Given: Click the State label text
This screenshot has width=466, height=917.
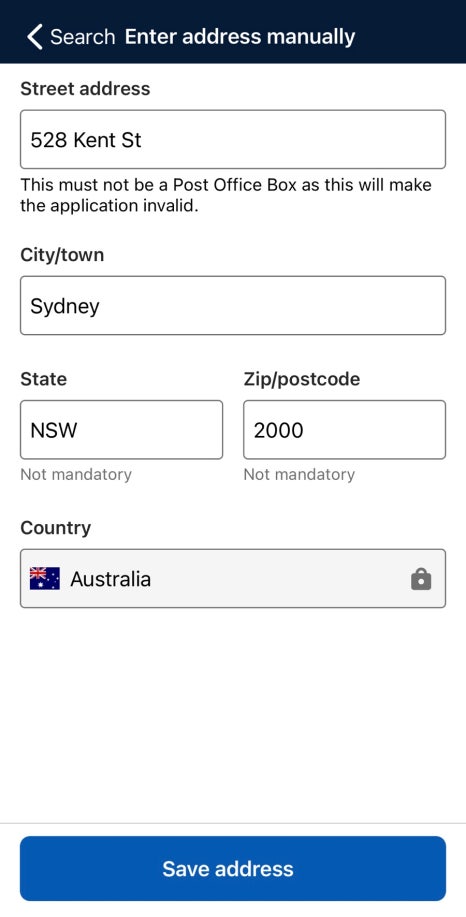Looking at the screenshot, I should pos(43,379).
